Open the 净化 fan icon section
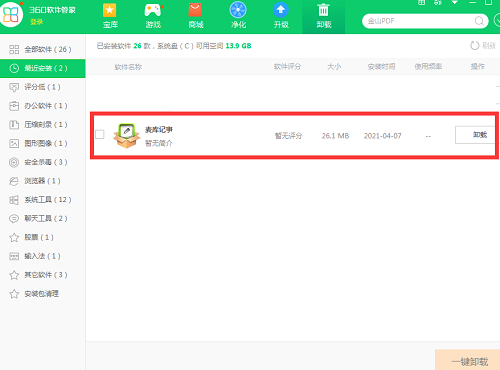Viewport: 500px width, 370px height. tap(238, 16)
